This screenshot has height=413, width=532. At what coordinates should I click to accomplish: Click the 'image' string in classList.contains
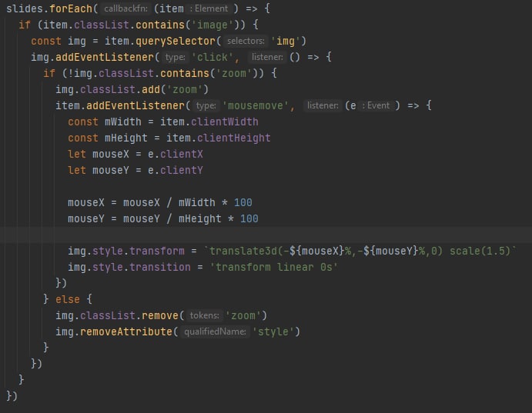(x=212, y=25)
